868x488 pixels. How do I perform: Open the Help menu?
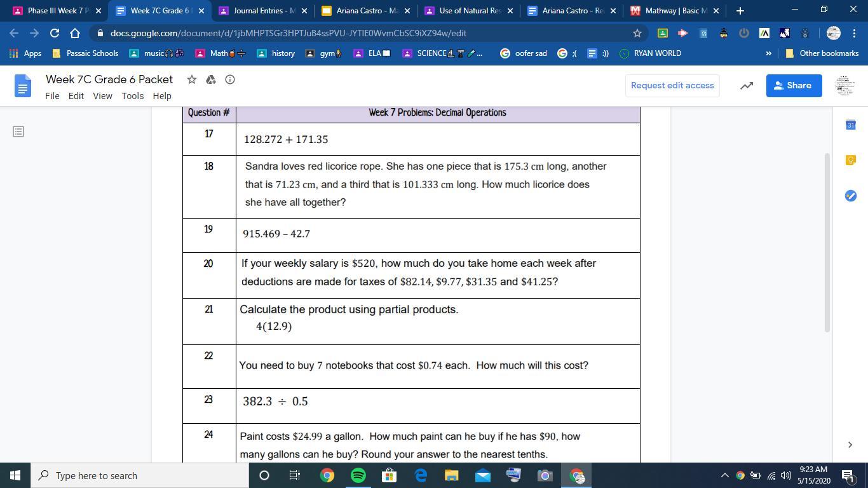pyautogui.click(x=162, y=96)
